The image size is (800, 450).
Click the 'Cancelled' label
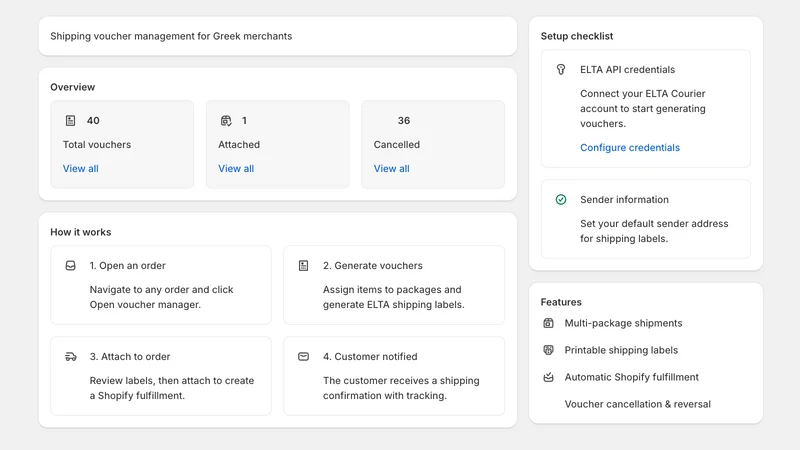[397, 144]
